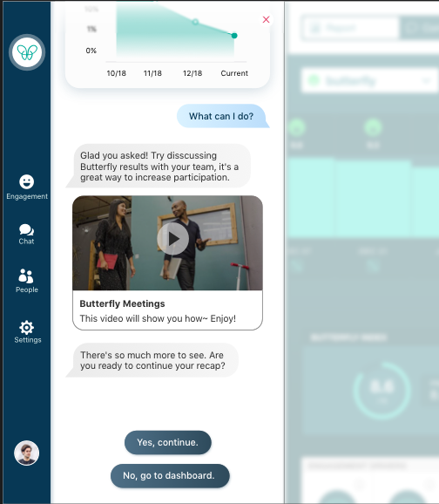Screen dimensions: 439x504
Task: Click the Butterfly logo icon in sidebar
Action: tap(27, 52)
